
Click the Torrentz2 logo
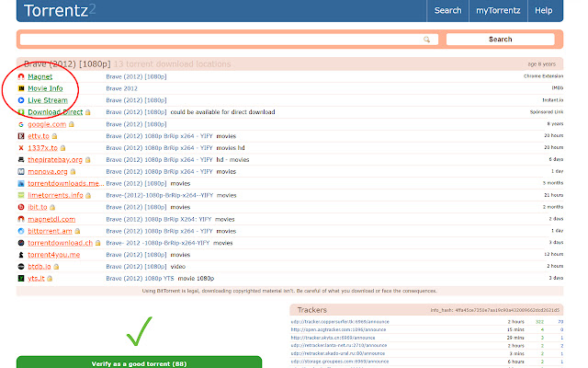tap(60, 10)
